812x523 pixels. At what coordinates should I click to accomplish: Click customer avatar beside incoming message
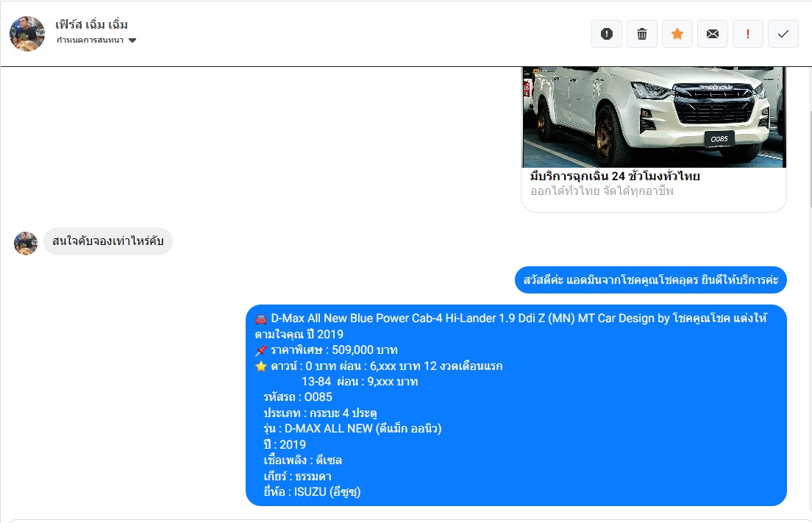coord(26,243)
